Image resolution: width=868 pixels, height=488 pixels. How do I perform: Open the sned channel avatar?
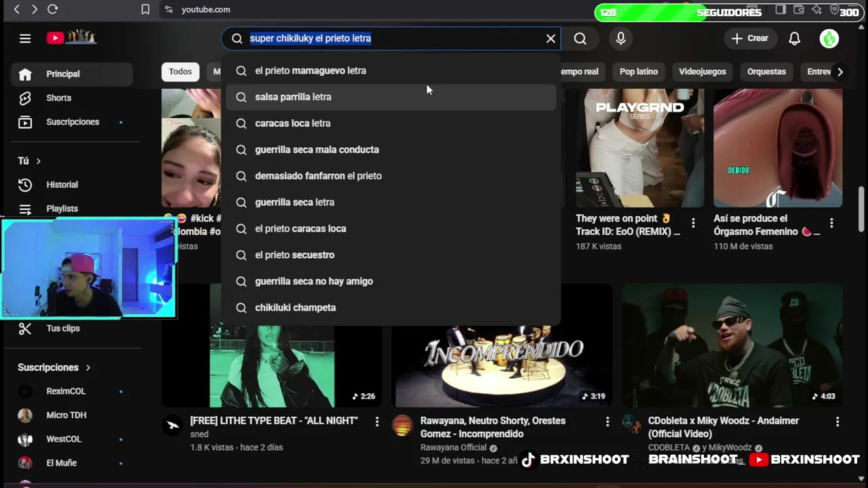pos(173,425)
